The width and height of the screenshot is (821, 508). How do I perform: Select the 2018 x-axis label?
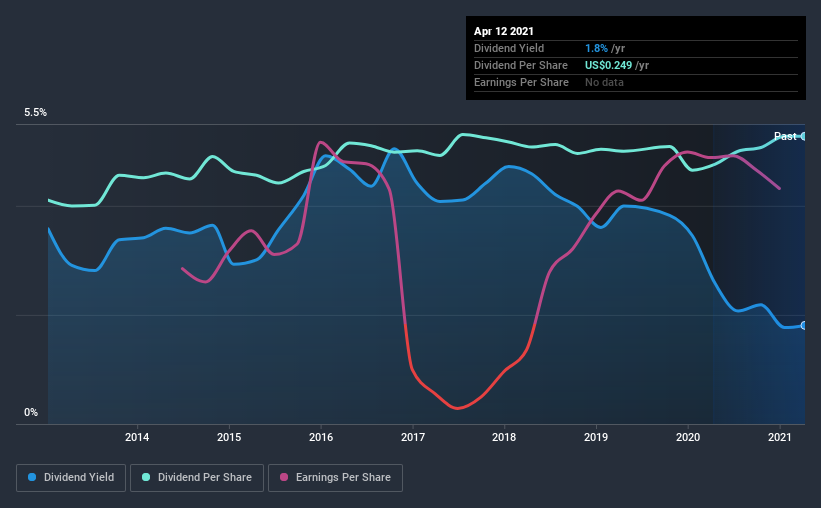(504, 437)
